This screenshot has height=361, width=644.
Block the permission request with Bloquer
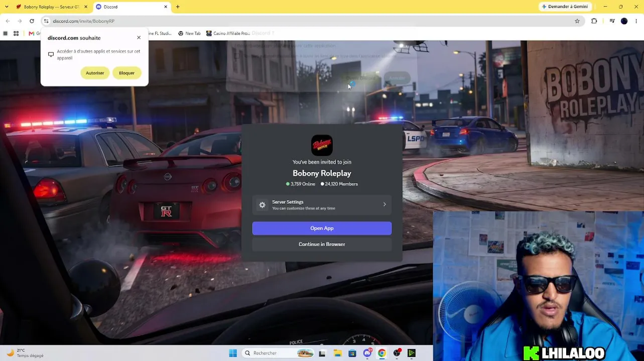click(x=126, y=73)
